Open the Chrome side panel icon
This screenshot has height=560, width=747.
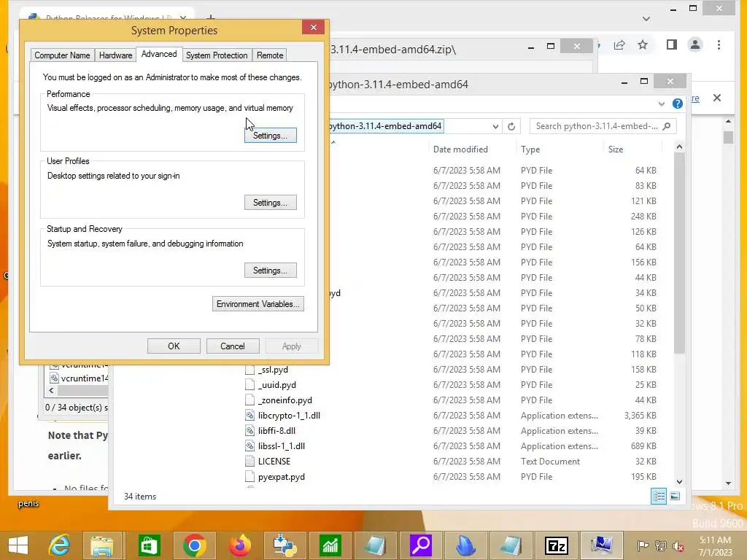672,44
